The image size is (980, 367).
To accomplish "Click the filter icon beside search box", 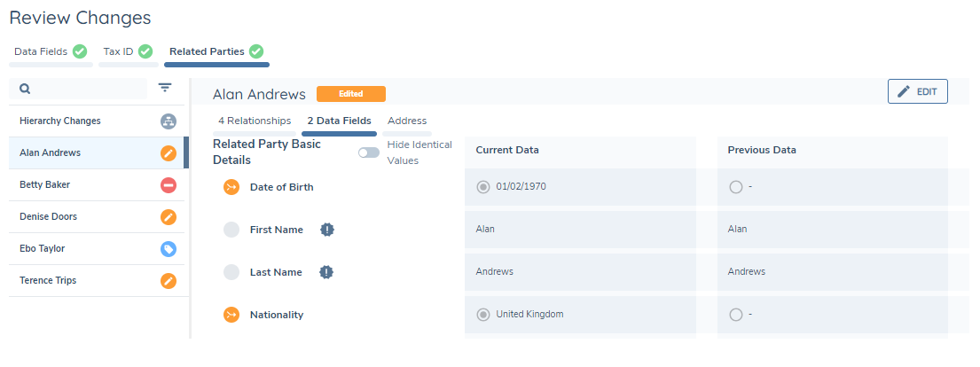I will tap(165, 88).
